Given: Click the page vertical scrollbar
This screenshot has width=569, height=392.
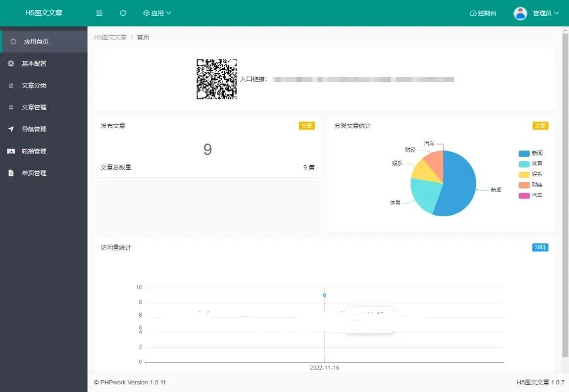Looking at the screenshot, I should 565,195.
